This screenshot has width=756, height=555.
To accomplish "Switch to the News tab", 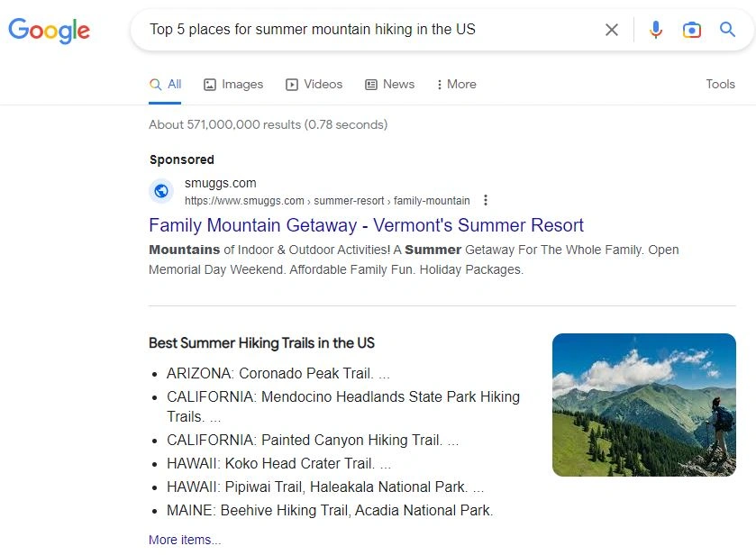I will coord(390,84).
